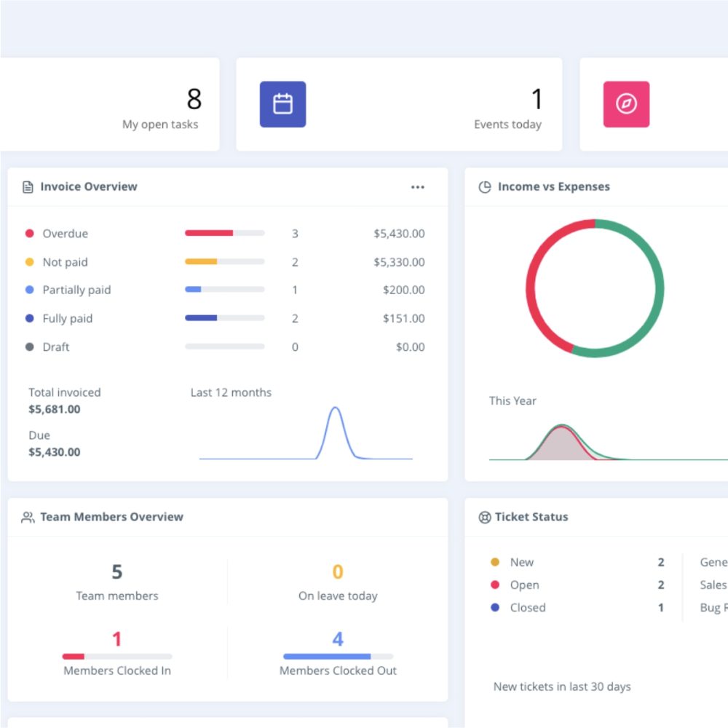Click the pink compass icon
Viewport: 728px width, 728px height.
pos(626,104)
